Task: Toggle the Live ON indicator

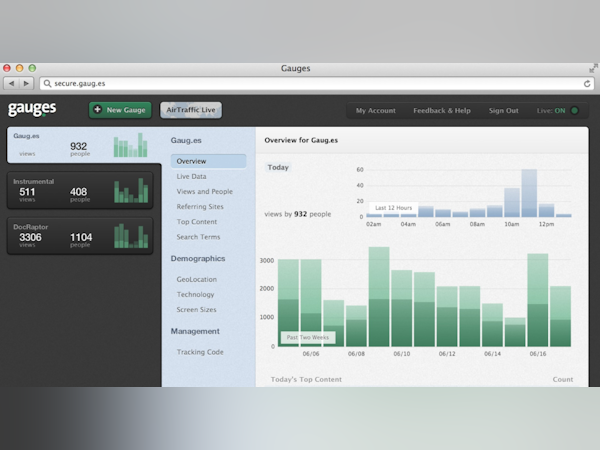Action: pyautogui.click(x=558, y=111)
